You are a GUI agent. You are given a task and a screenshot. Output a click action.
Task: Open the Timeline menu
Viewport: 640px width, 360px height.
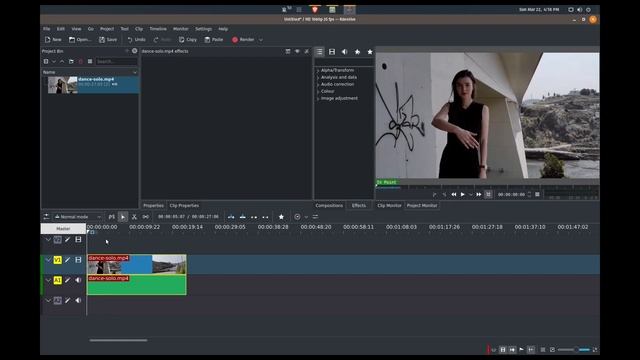(158, 29)
